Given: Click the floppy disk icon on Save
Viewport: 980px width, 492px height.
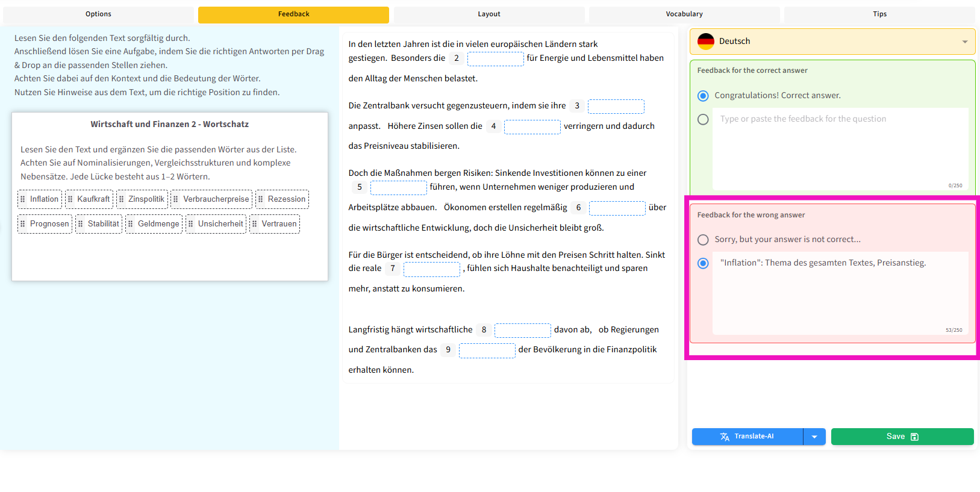Looking at the screenshot, I should point(914,437).
